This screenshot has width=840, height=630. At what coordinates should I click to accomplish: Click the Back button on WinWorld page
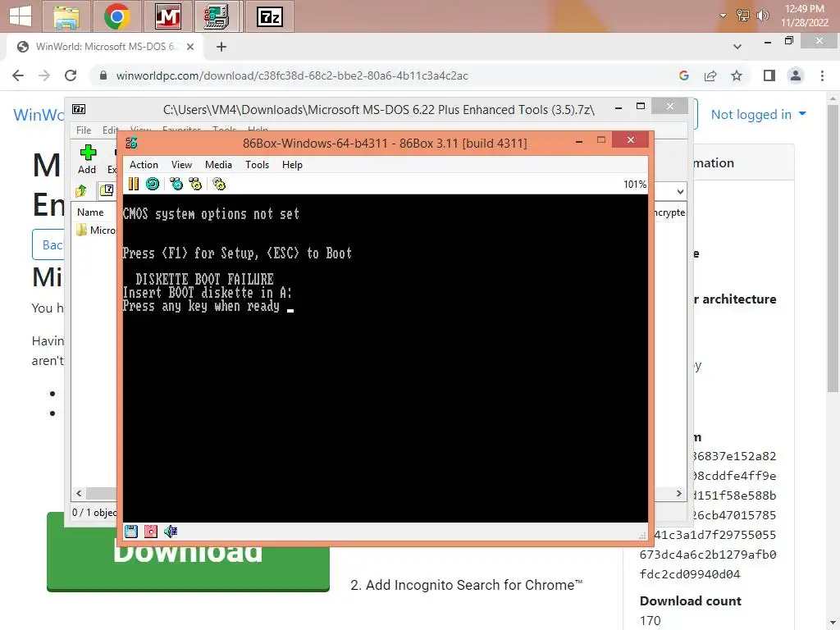click(48, 245)
